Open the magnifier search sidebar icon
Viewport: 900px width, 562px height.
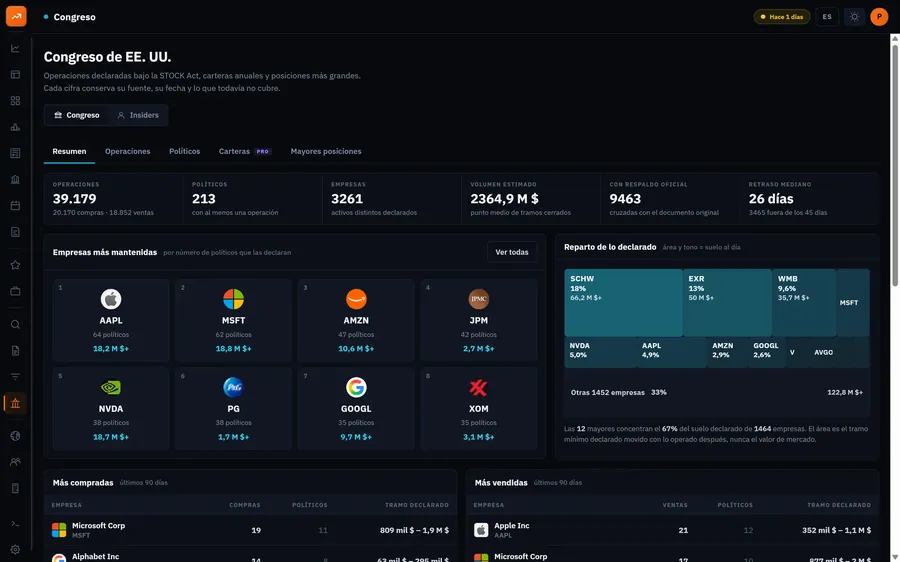point(15,324)
